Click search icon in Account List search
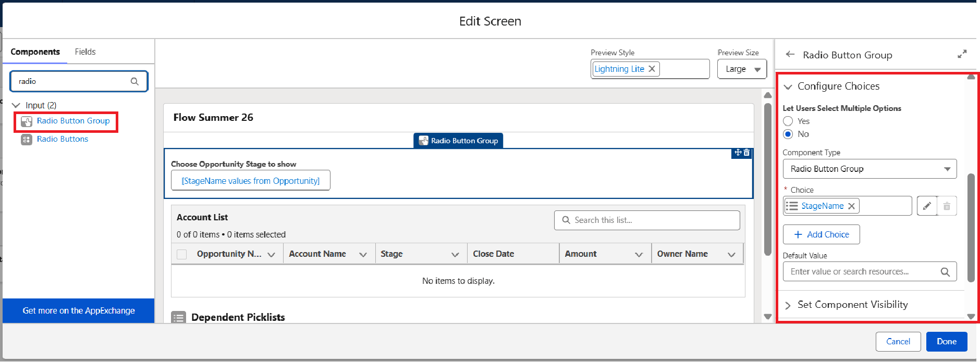This screenshot has width=980, height=362. coord(566,220)
